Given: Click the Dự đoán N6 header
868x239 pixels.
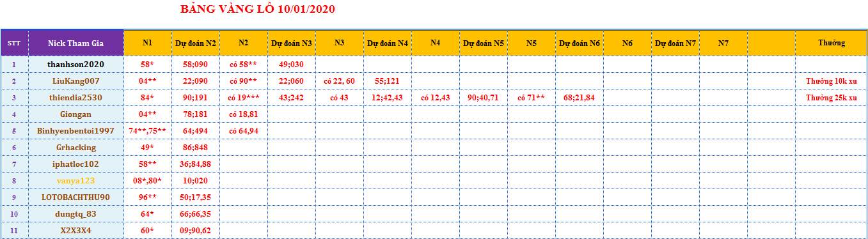Looking at the screenshot, I should pyautogui.click(x=579, y=43).
